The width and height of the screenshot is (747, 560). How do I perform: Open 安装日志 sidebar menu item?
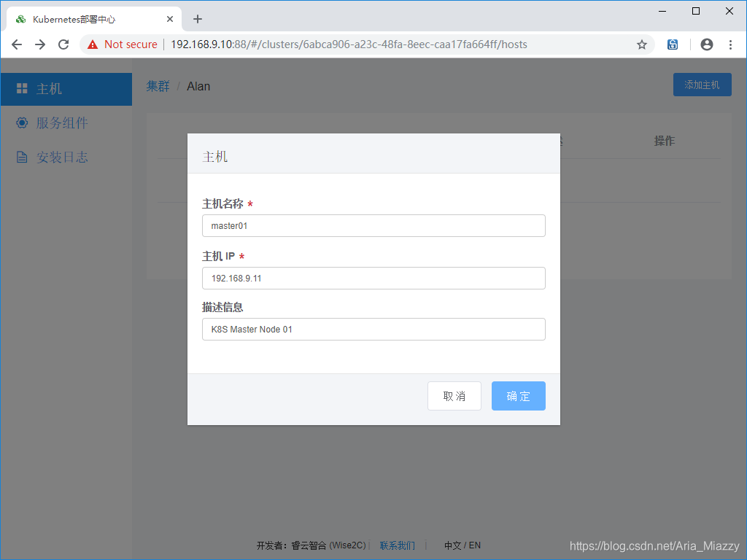tap(66, 157)
